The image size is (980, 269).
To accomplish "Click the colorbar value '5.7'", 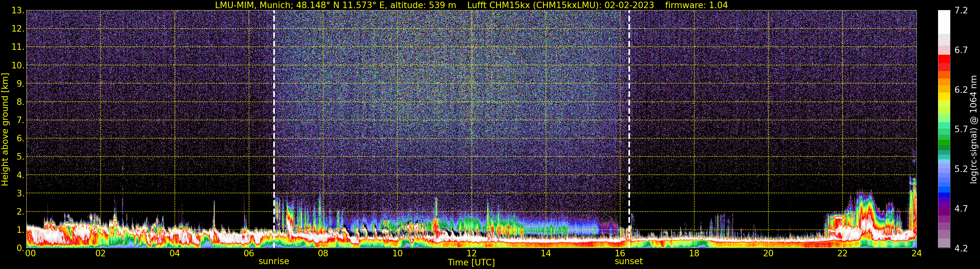I will coord(961,129).
